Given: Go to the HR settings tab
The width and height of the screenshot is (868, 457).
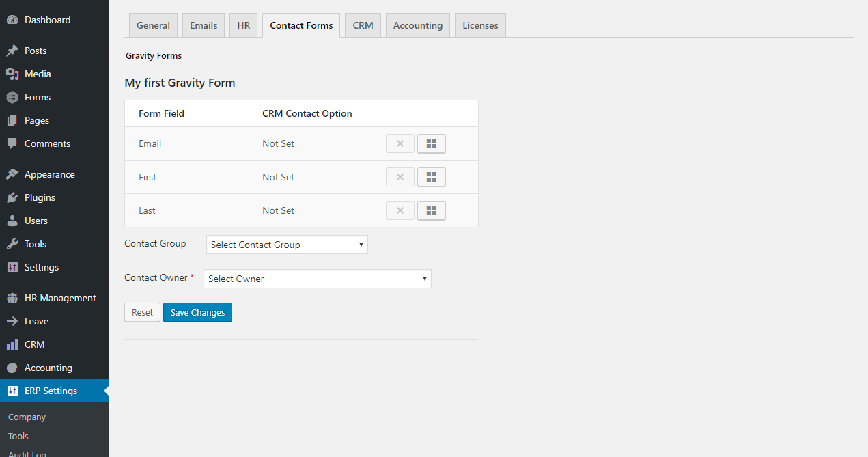Looking at the screenshot, I should 243,25.
